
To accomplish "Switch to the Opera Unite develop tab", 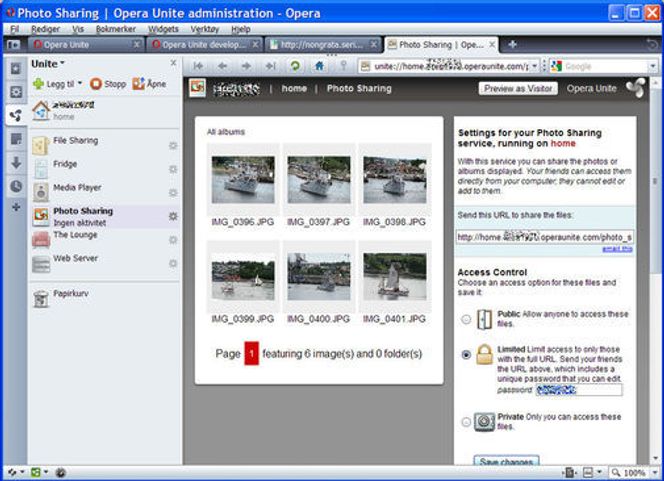I will pyautogui.click(x=203, y=44).
